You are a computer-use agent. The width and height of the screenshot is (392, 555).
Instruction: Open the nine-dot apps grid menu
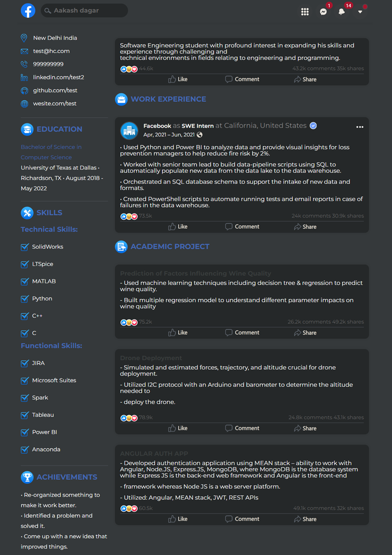point(305,12)
